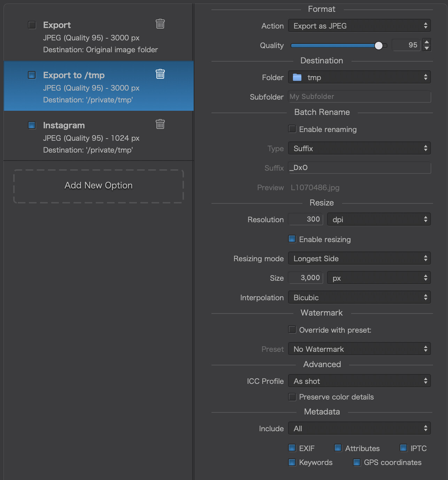Remove the Instagram export option via trash
The height and width of the screenshot is (480, 448).
pos(160,124)
